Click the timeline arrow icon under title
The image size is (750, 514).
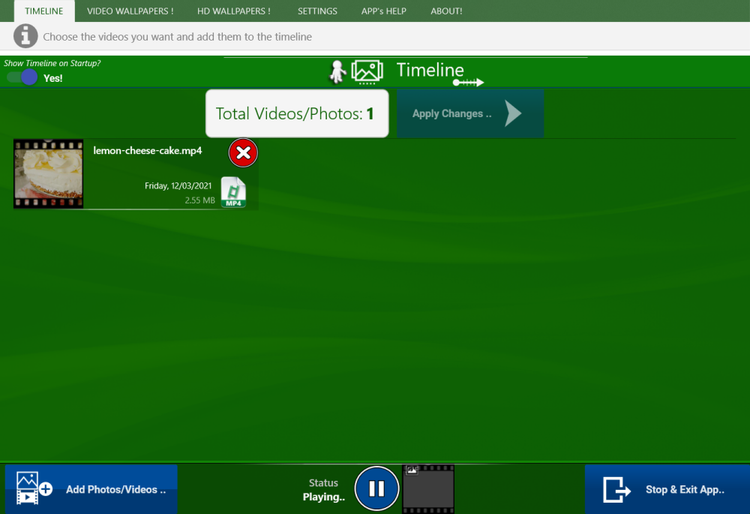pos(468,83)
